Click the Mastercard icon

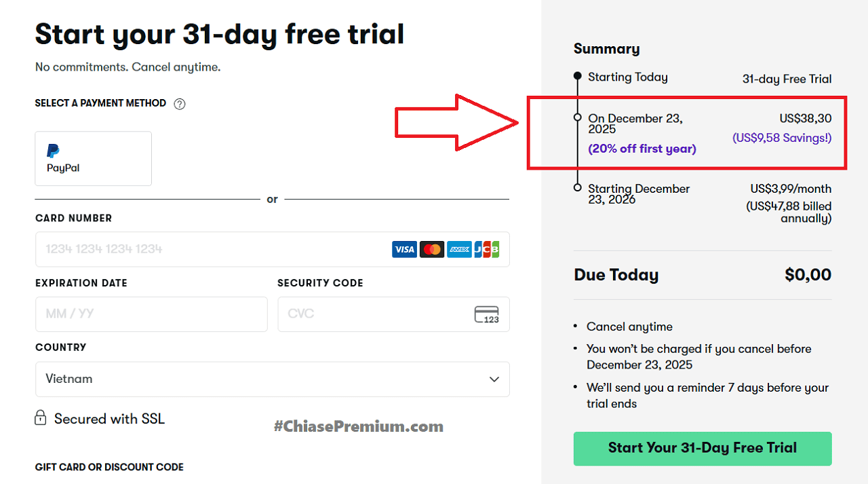(x=431, y=249)
